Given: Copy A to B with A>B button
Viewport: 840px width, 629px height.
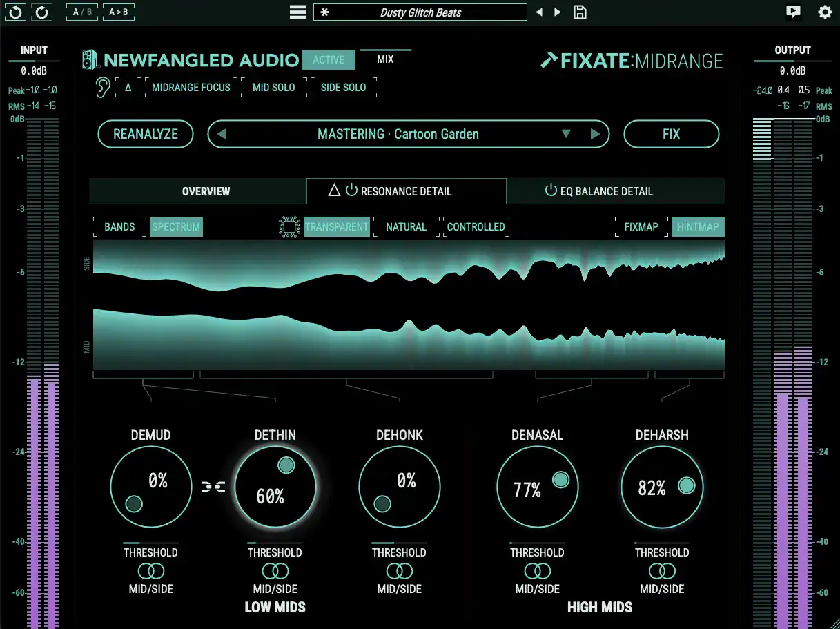Looking at the screenshot, I should coord(118,12).
